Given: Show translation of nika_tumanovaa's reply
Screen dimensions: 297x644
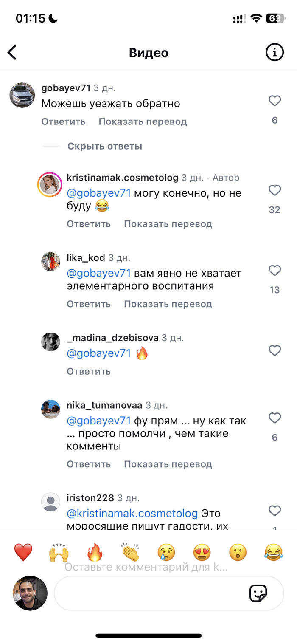Looking at the screenshot, I should [x=168, y=464].
